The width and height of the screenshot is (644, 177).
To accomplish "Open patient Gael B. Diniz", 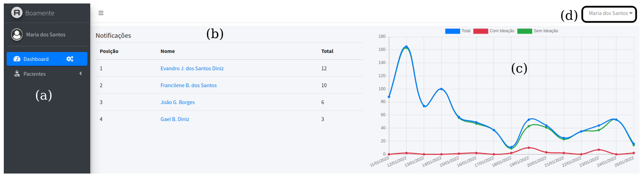I will coord(175,119).
